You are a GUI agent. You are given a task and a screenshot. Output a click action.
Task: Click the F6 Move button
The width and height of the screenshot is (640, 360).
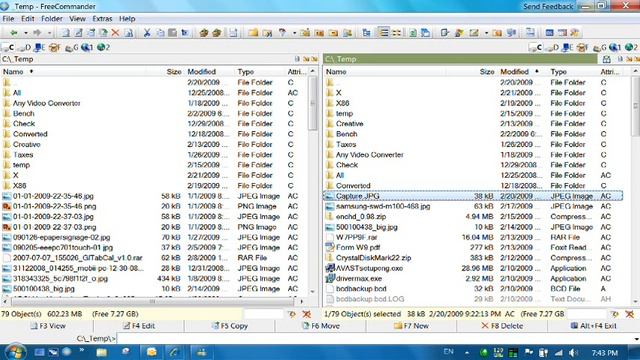click(321, 326)
